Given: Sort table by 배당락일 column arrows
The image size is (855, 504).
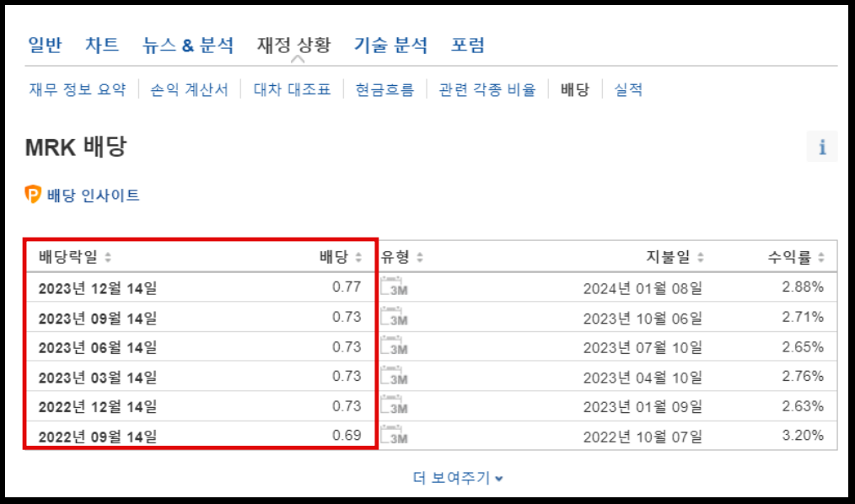Looking at the screenshot, I should (108, 257).
